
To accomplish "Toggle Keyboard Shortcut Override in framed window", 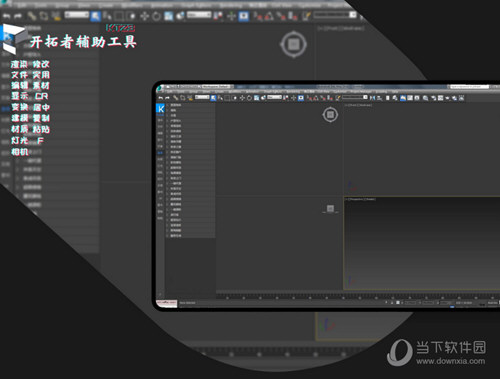I will (x=301, y=98).
